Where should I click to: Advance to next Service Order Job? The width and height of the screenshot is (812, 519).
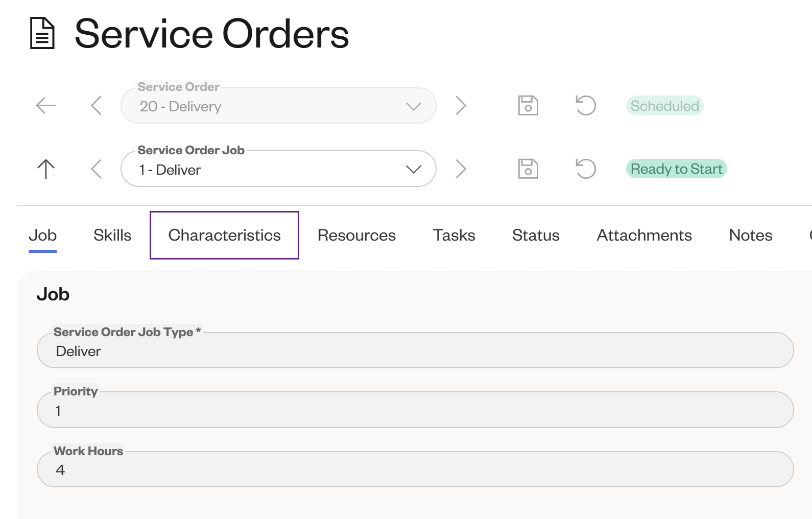461,169
